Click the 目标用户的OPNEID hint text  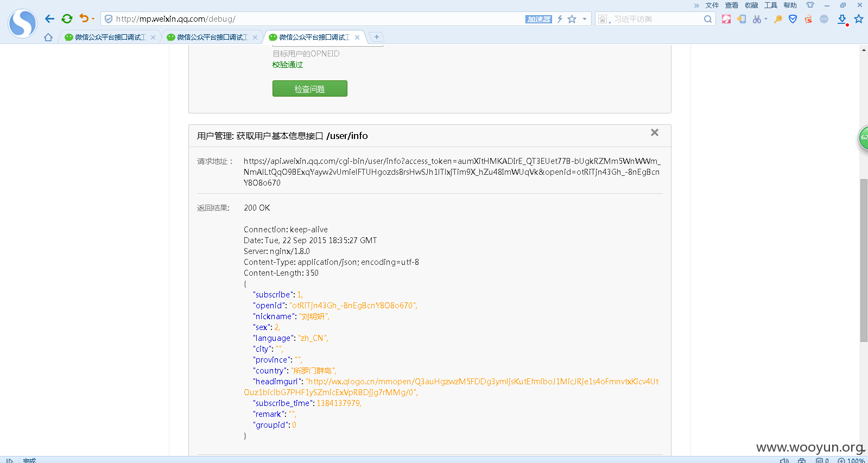tap(306, 54)
